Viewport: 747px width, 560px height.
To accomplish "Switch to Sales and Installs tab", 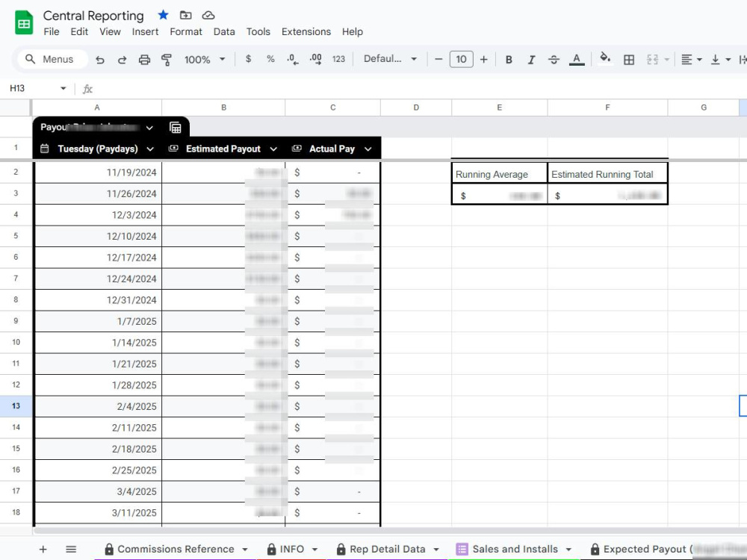I will [515, 549].
